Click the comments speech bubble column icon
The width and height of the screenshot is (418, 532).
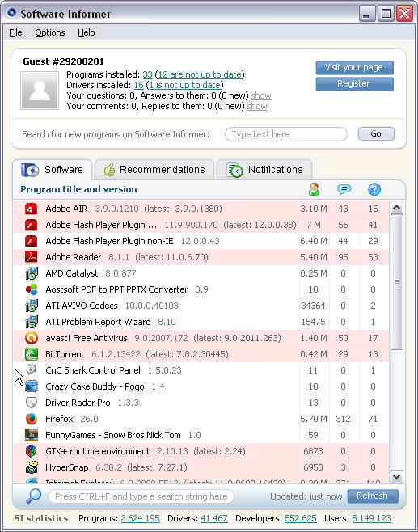point(344,189)
